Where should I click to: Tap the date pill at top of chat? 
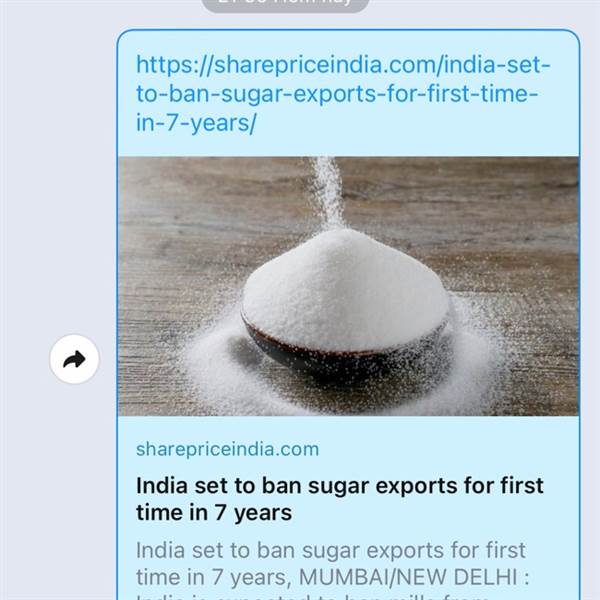pos(285,4)
